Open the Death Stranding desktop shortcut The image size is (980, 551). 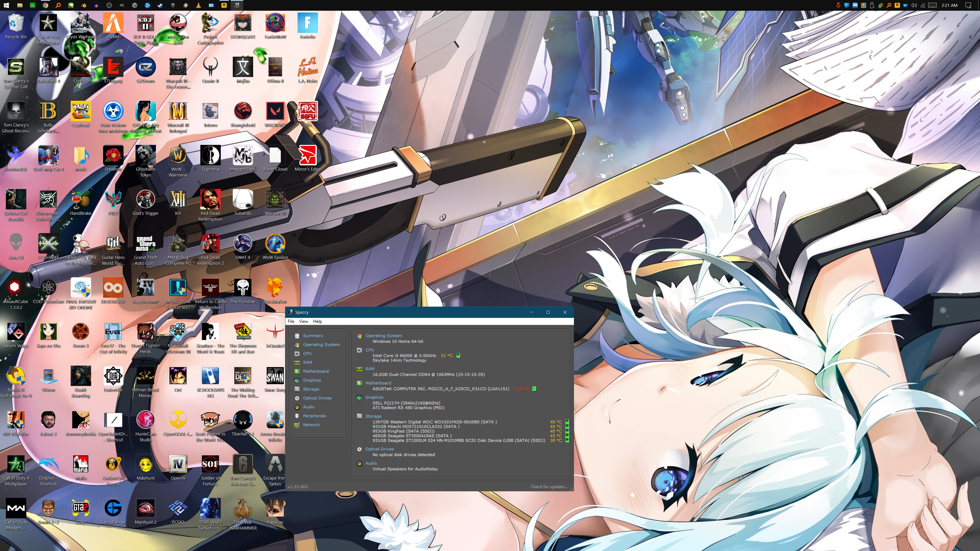click(x=81, y=382)
